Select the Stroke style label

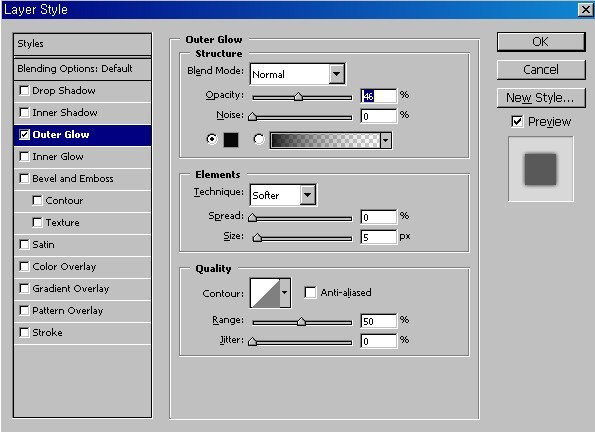coord(47,333)
